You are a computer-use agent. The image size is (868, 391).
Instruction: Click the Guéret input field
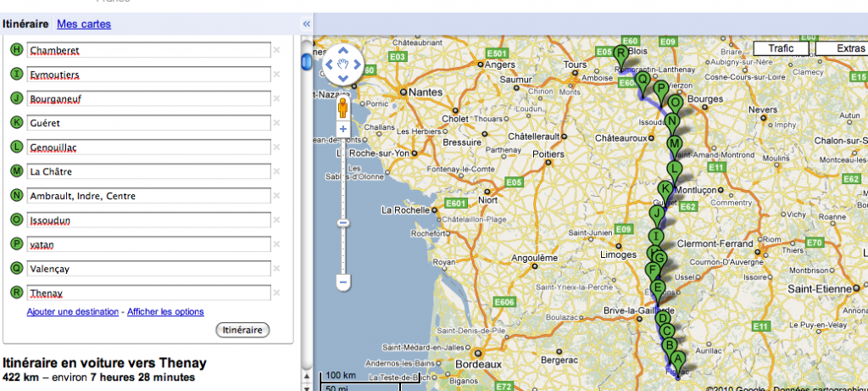point(148,123)
